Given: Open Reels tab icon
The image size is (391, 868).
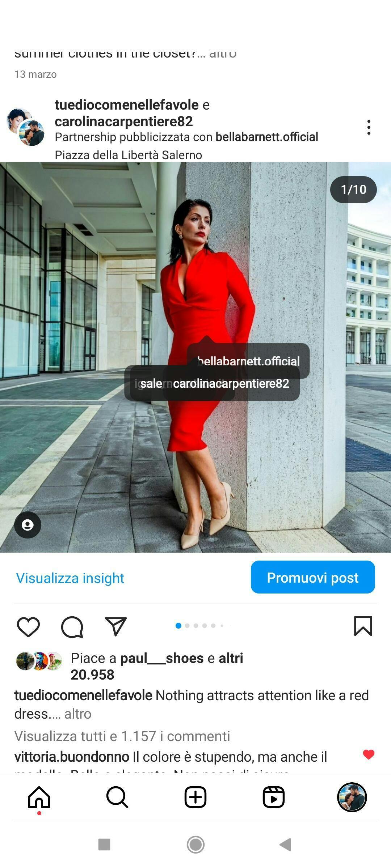Looking at the screenshot, I should 274,797.
